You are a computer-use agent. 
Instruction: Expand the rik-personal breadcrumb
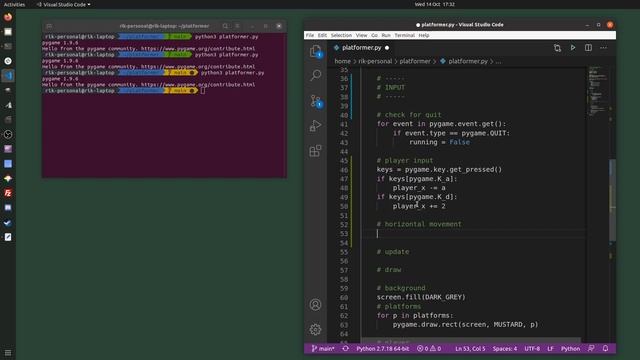click(375, 61)
